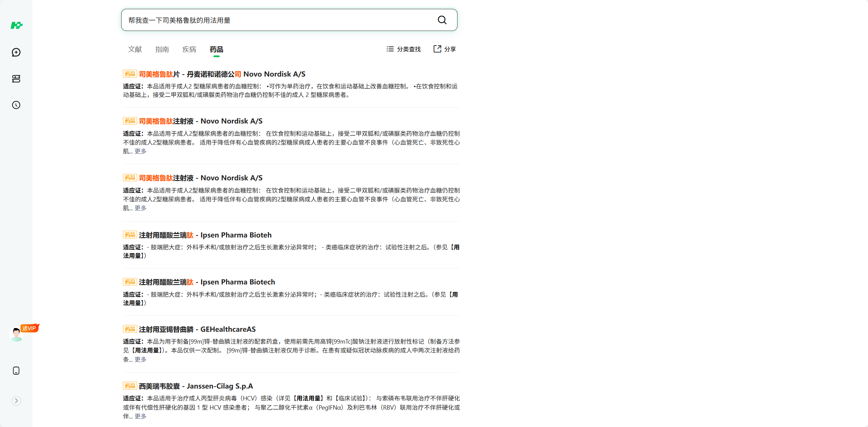The height and width of the screenshot is (427, 868).
Task: Click the search magnifier icon
Action: [442, 20]
